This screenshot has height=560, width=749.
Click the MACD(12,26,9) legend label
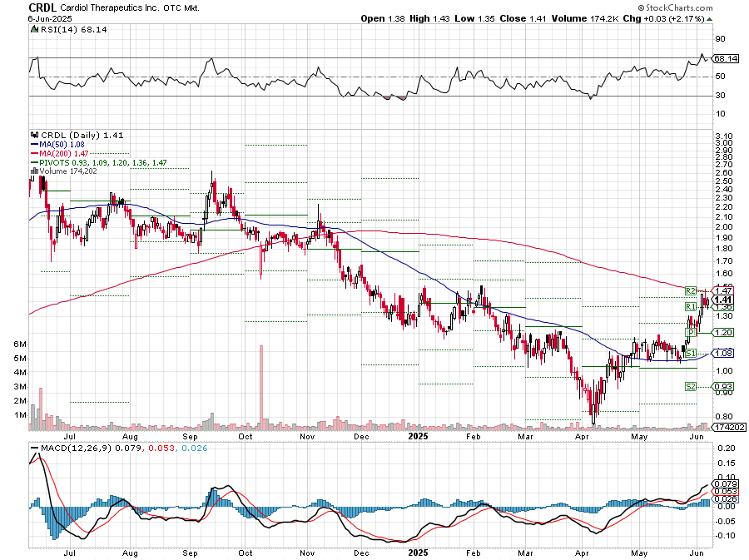[77, 448]
